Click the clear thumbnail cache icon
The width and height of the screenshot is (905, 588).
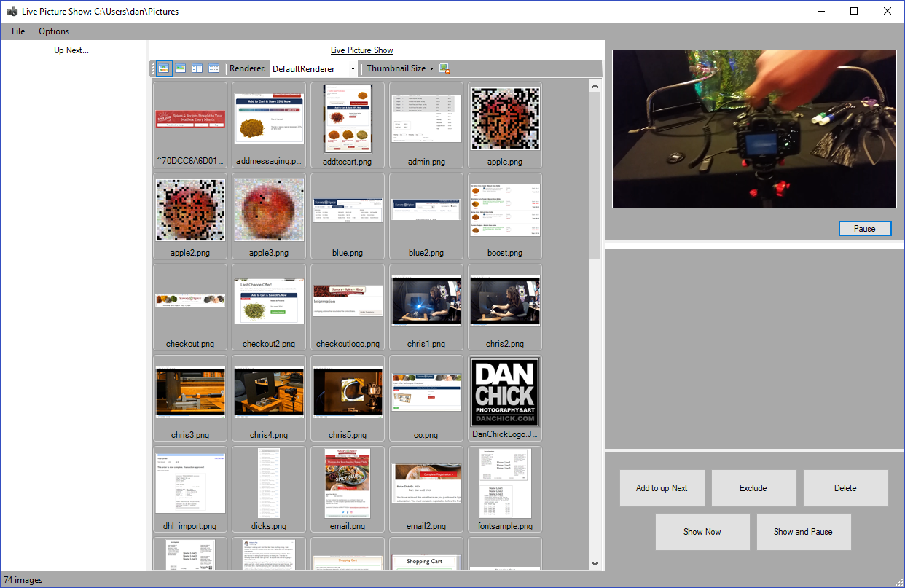(444, 68)
